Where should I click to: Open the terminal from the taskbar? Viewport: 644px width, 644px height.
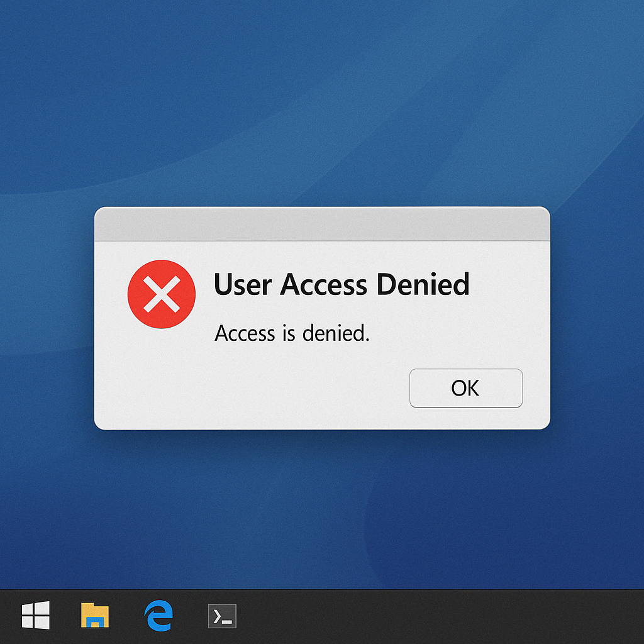pos(222,616)
